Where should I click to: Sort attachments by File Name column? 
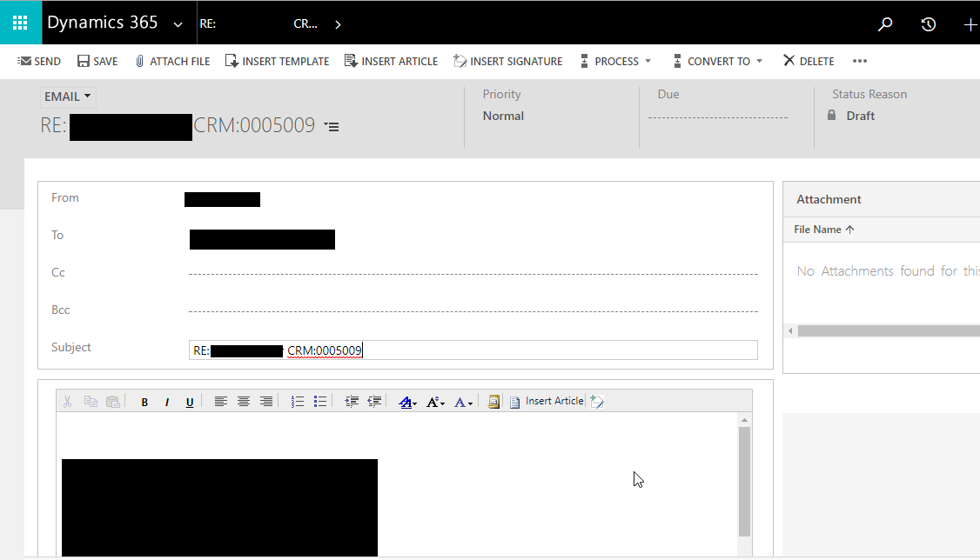[x=823, y=229]
